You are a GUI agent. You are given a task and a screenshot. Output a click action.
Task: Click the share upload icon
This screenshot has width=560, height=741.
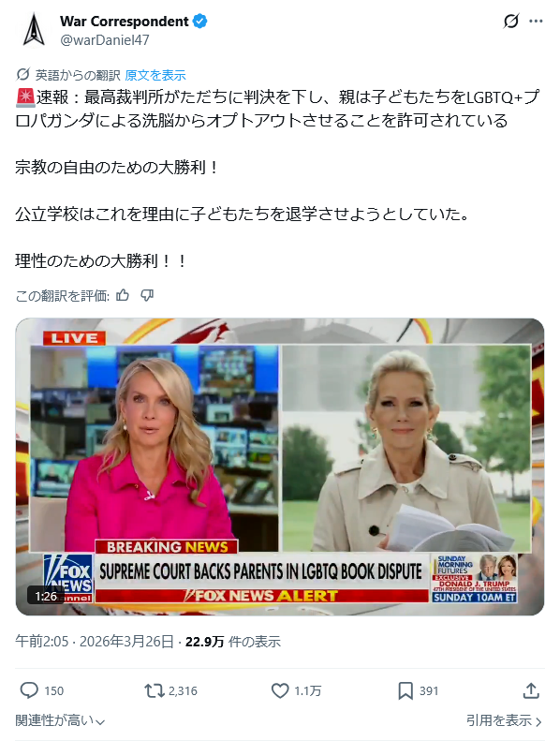(531, 691)
